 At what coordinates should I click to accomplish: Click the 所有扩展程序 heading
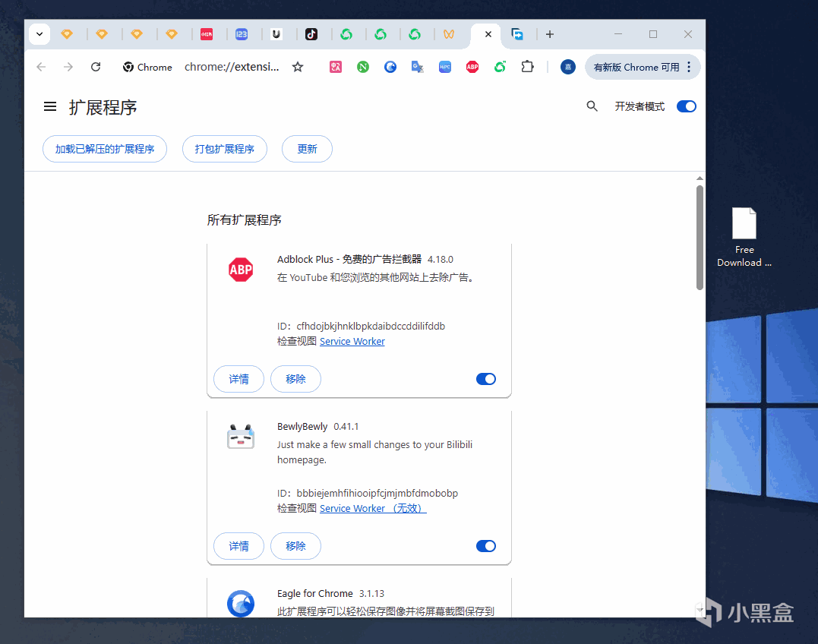244,220
